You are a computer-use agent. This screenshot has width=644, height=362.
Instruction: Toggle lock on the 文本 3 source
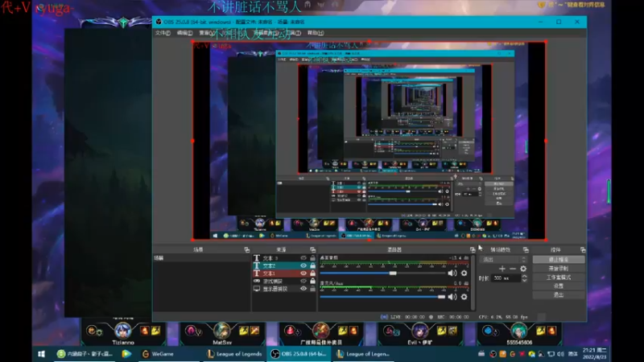coord(312,258)
